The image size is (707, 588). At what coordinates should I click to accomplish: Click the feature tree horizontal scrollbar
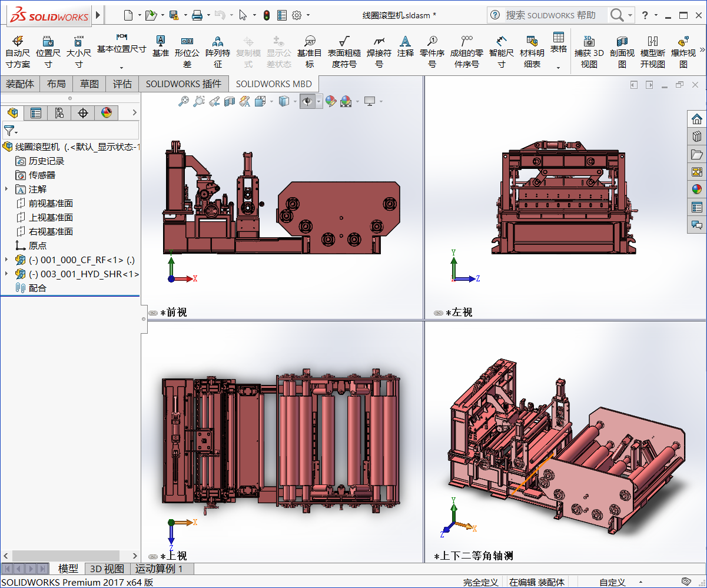point(66,556)
